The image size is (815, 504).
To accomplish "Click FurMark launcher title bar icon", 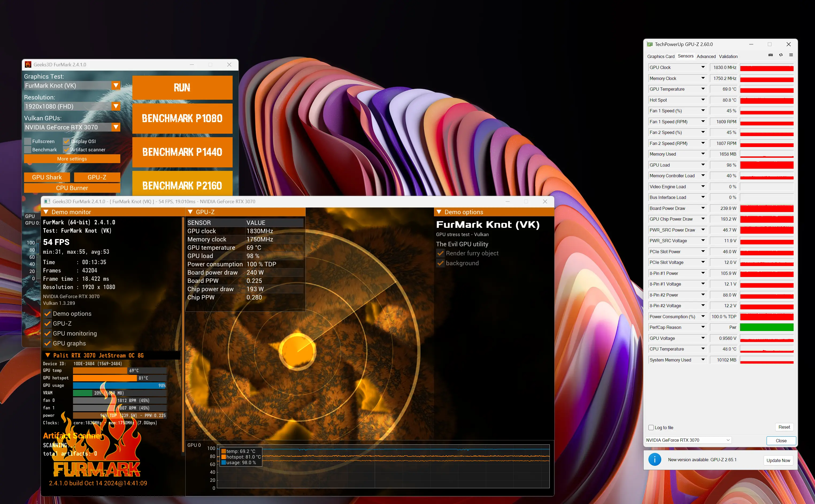I will pyautogui.click(x=28, y=65).
